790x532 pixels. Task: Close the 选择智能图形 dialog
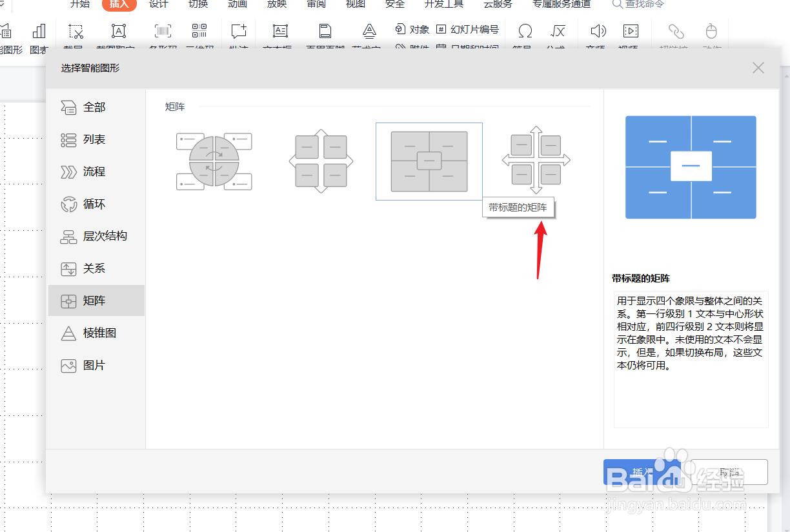point(758,68)
